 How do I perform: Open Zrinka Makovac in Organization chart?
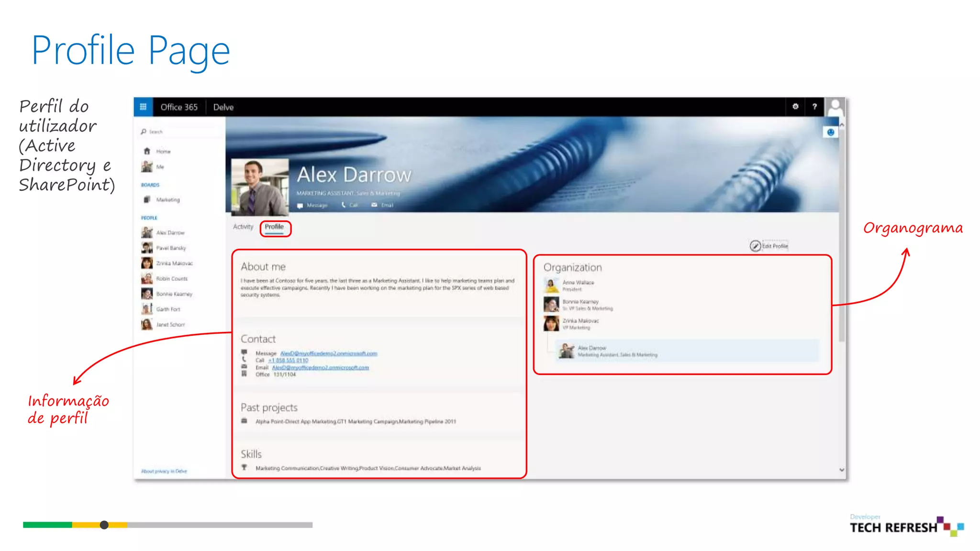(x=571, y=324)
